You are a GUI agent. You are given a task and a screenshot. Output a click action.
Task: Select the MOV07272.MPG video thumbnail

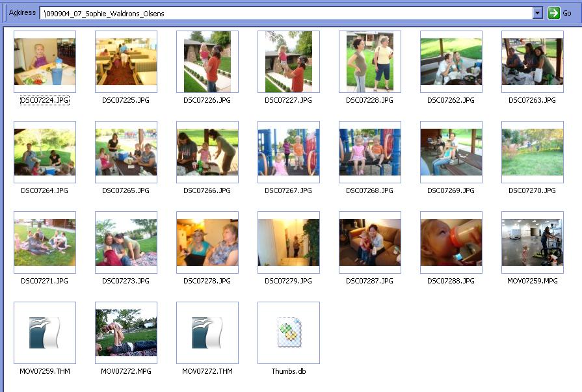126,333
